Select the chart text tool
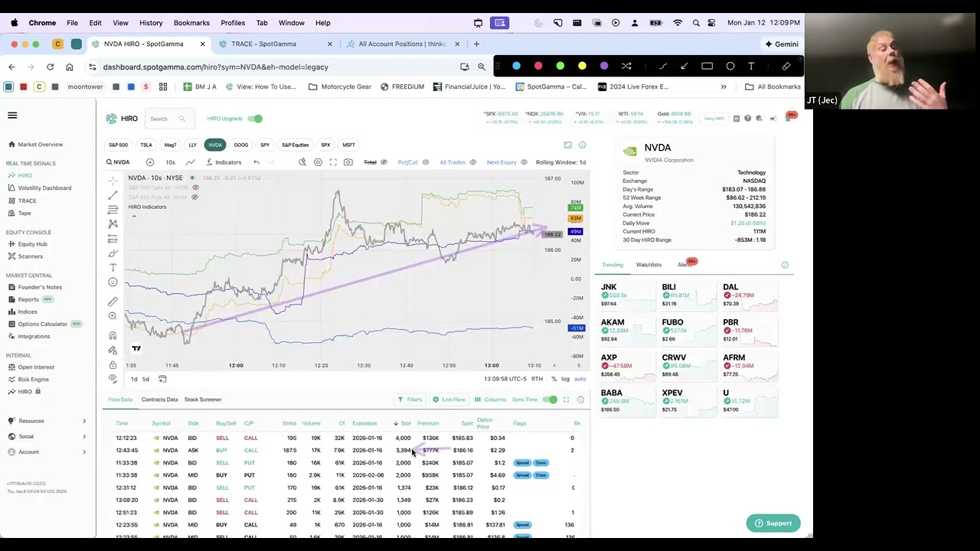This screenshot has height=551, width=980. click(x=113, y=268)
